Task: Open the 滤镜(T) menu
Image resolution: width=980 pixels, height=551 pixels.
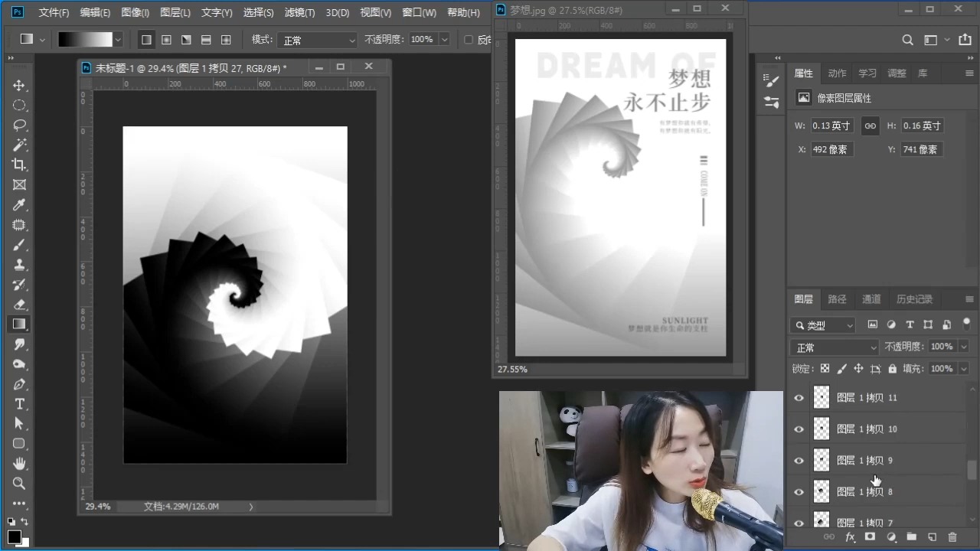Action: point(299,13)
